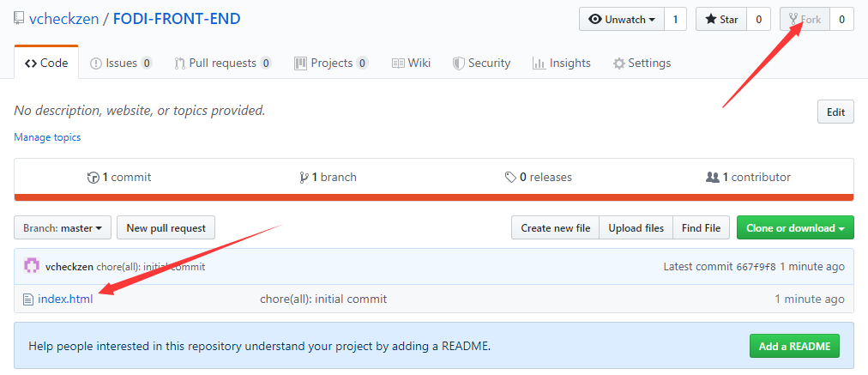Click the branch icon next to 1 branch
The height and width of the screenshot is (375, 868).
pyautogui.click(x=304, y=178)
